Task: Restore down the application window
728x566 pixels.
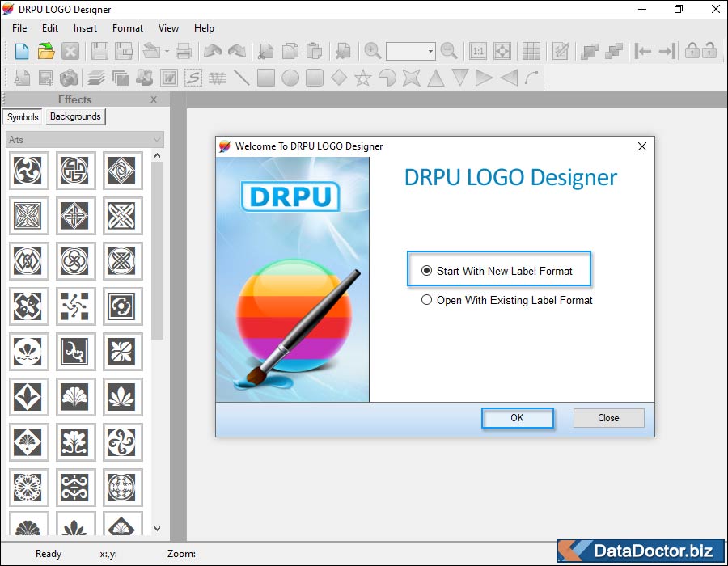Action: tap(679, 9)
